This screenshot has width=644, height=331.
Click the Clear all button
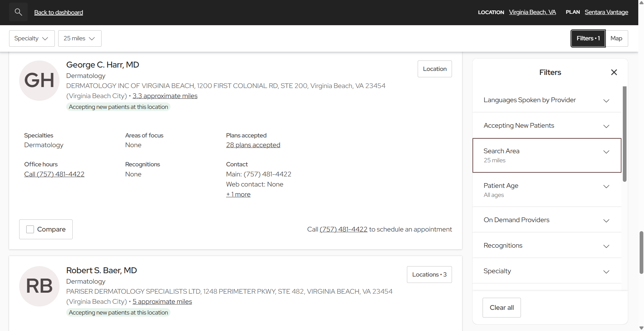tap(501, 307)
